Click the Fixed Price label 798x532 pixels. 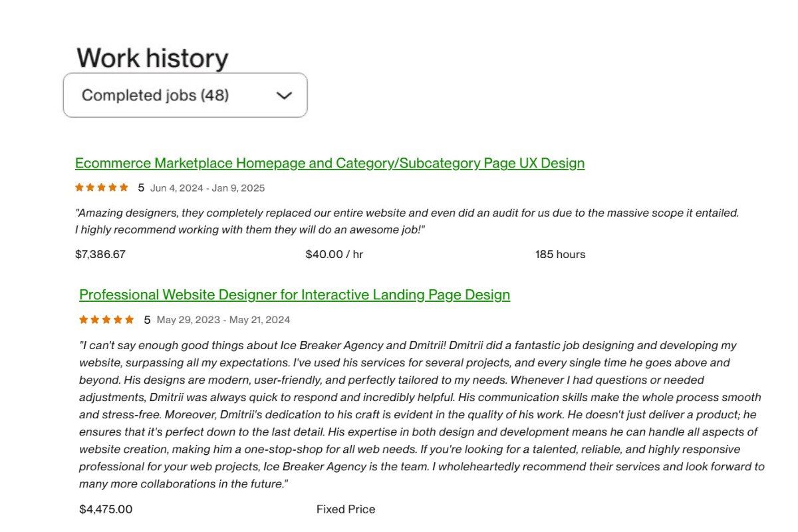click(x=346, y=509)
